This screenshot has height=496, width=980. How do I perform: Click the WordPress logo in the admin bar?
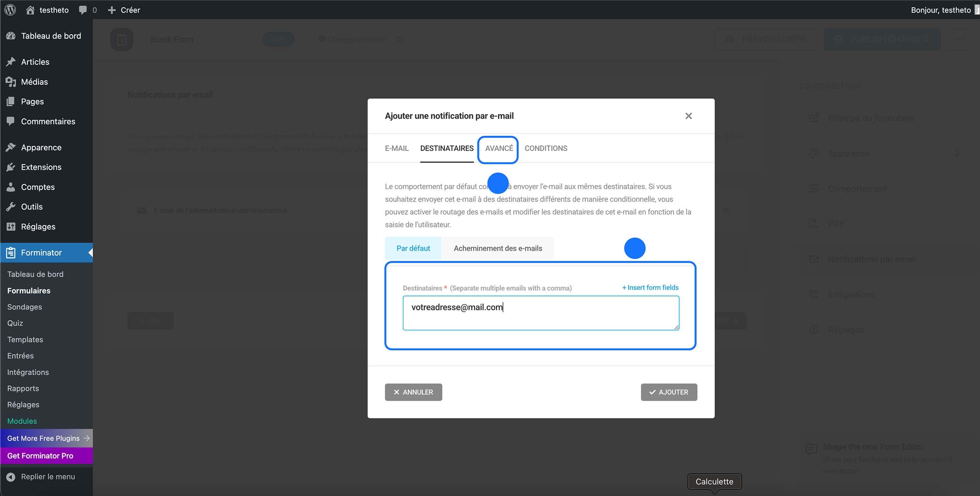[x=10, y=10]
